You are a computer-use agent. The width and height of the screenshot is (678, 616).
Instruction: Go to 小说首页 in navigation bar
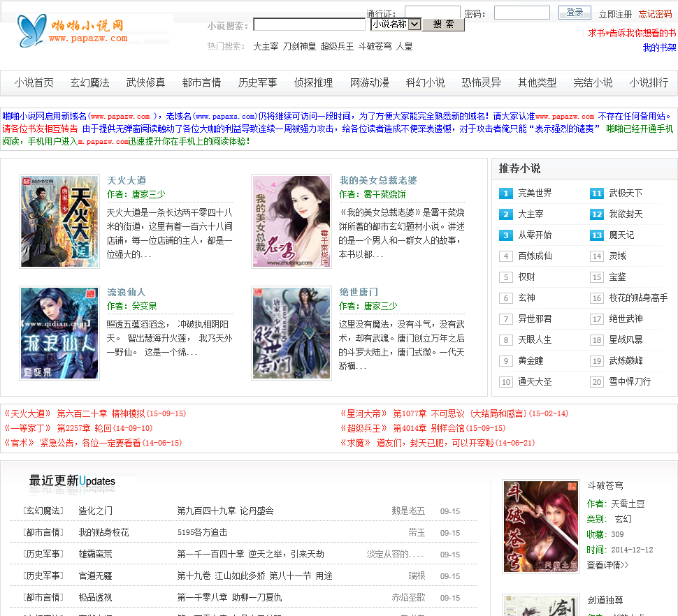click(x=34, y=82)
